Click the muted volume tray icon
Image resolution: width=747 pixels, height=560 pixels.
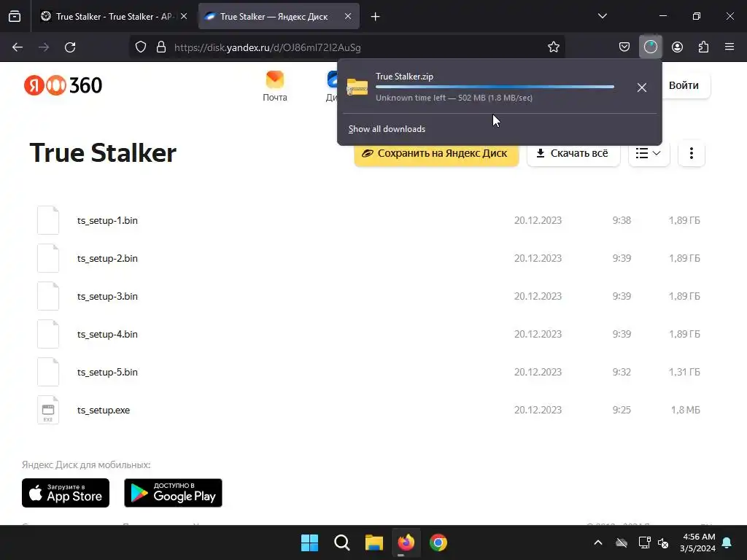coord(662,542)
